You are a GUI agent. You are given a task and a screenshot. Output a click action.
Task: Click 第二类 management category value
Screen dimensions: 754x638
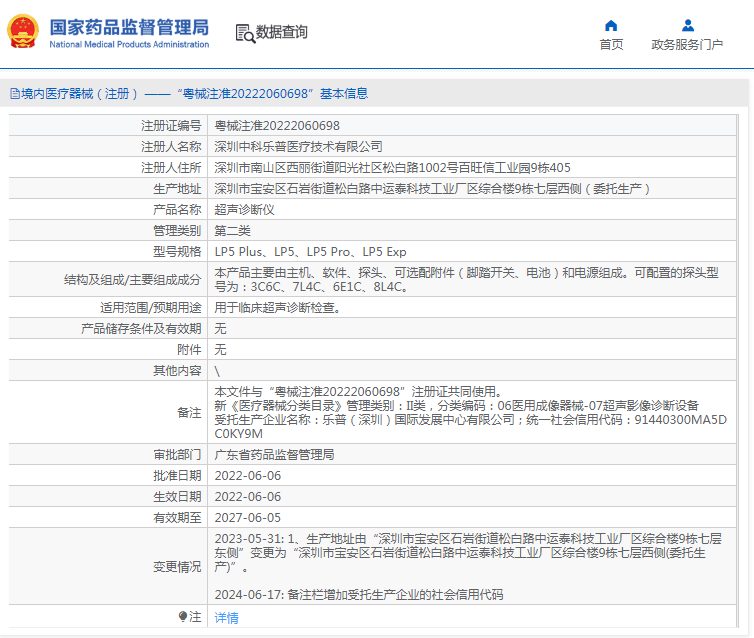coord(232,231)
